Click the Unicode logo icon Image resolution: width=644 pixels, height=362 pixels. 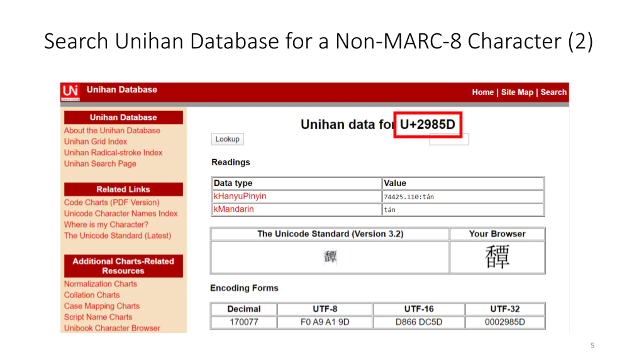(70, 92)
